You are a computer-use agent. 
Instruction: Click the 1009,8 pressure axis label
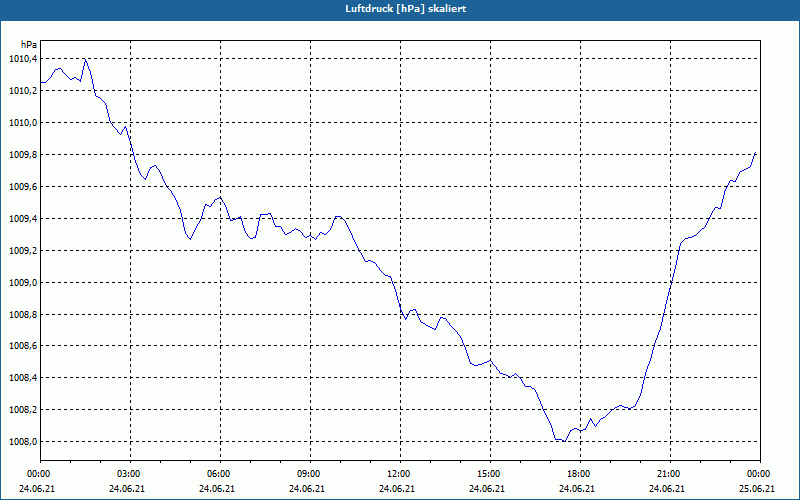(23, 155)
